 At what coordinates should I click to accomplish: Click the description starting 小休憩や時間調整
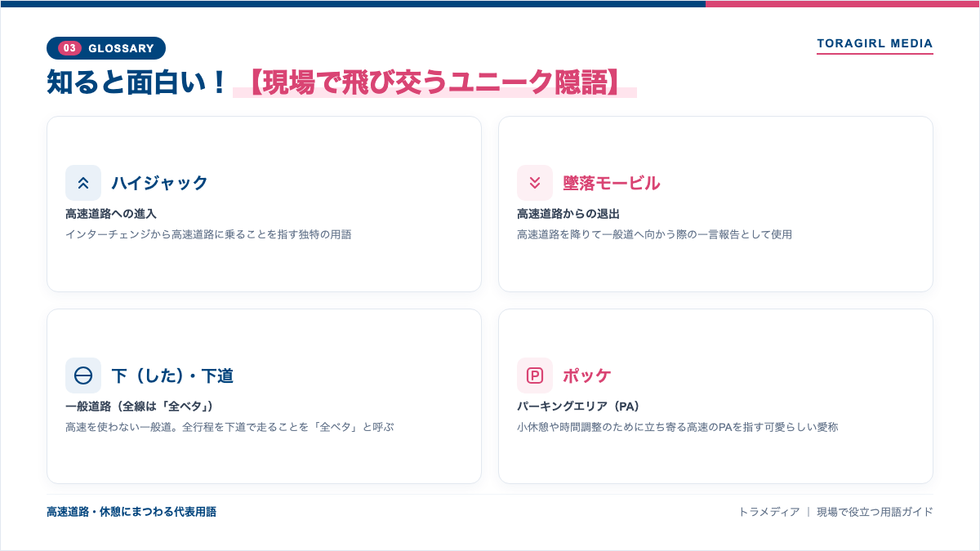[678, 427]
